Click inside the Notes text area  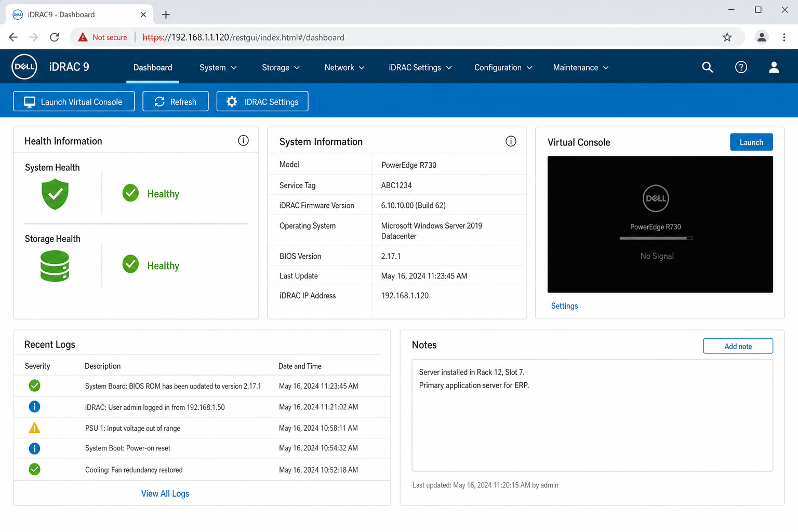(x=592, y=415)
